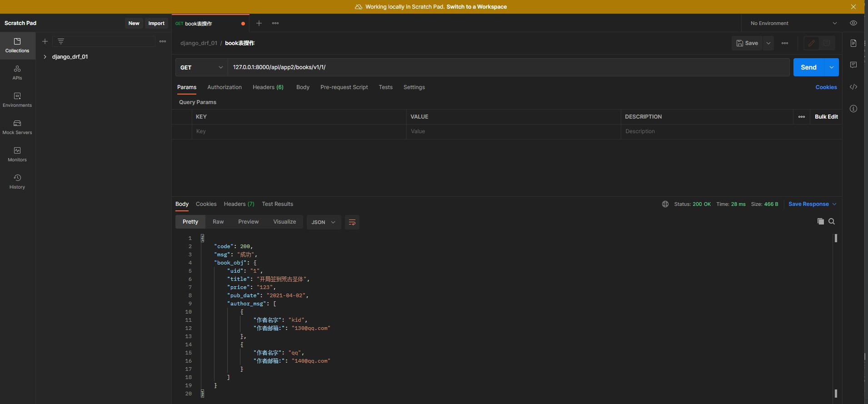Open the No Environment selector
Viewport: 868px width, 404px height.
tap(793, 23)
